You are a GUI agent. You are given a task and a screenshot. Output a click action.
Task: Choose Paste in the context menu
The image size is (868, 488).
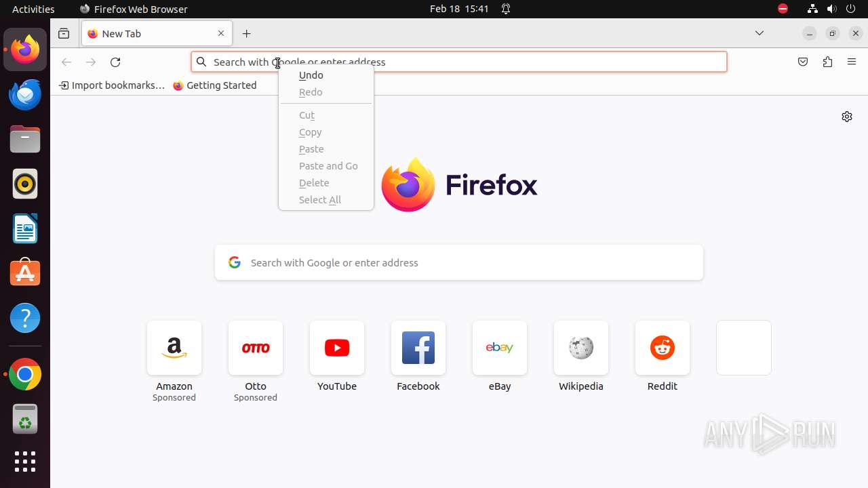pos(326,149)
